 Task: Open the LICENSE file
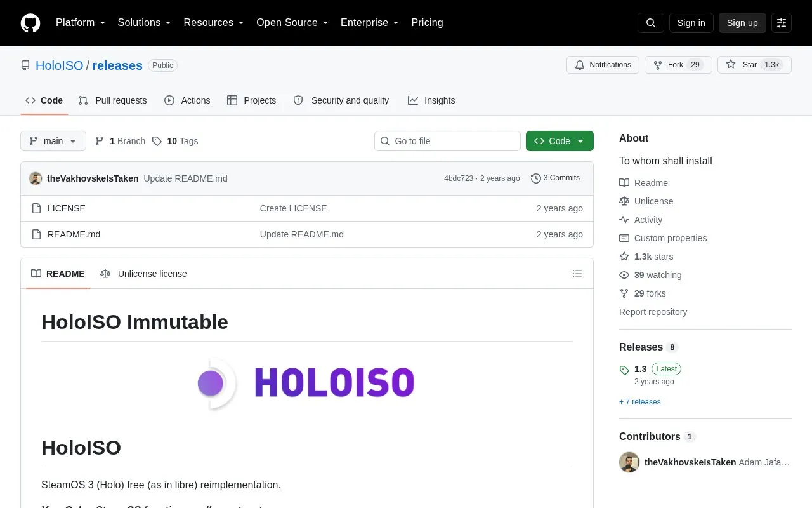tap(67, 208)
